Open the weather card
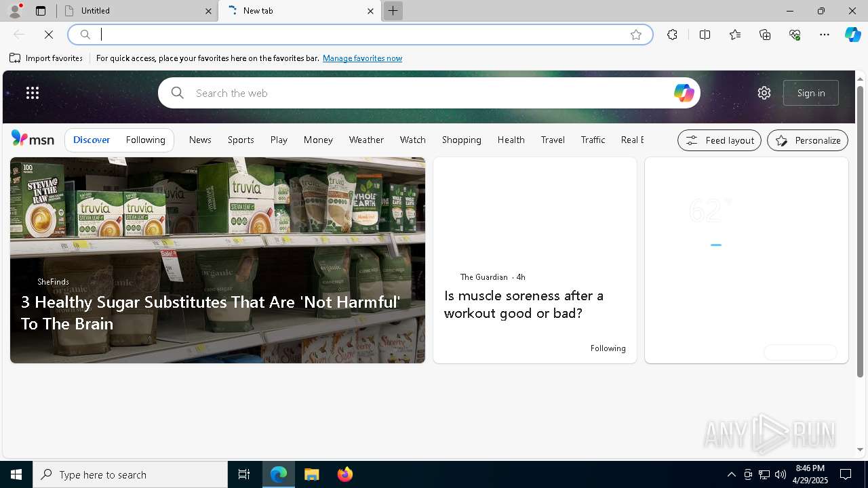This screenshot has height=488, width=868. [747, 260]
